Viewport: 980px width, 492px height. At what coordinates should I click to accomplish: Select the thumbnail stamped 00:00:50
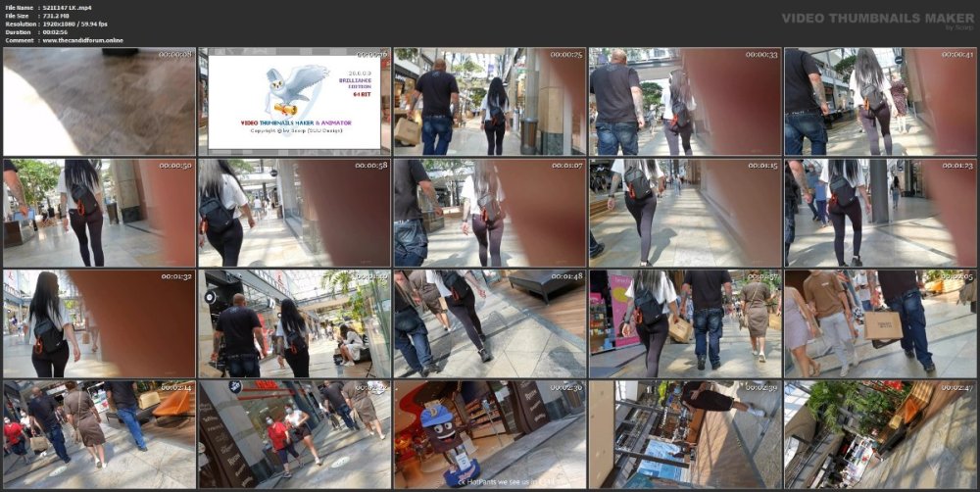tap(99, 214)
